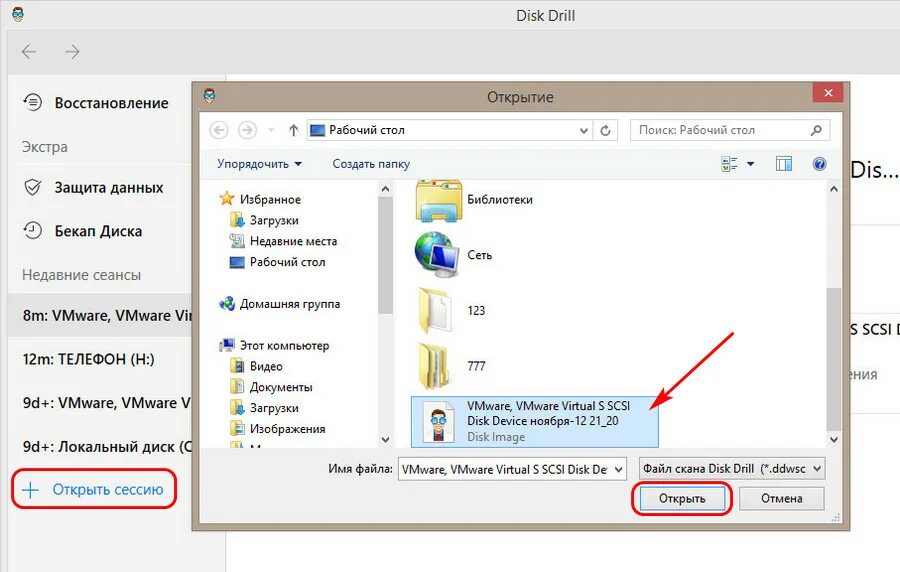This screenshot has width=900, height=572.
Task: Go forward in the Открытие dialog
Action: pos(247,130)
